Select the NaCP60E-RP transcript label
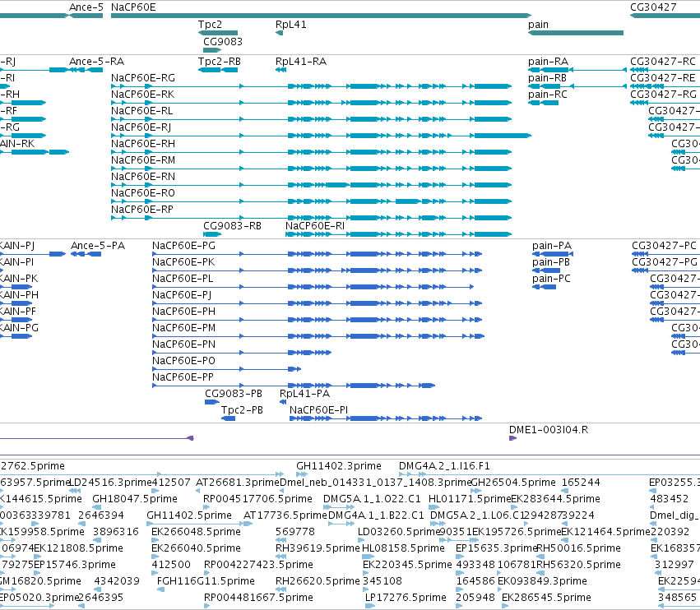700x610 pixels. [x=142, y=210]
